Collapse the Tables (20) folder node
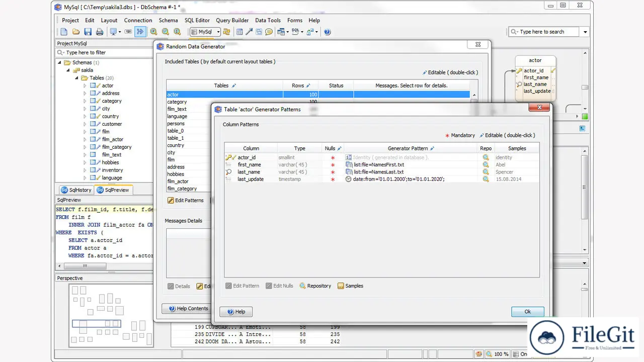 click(x=76, y=78)
